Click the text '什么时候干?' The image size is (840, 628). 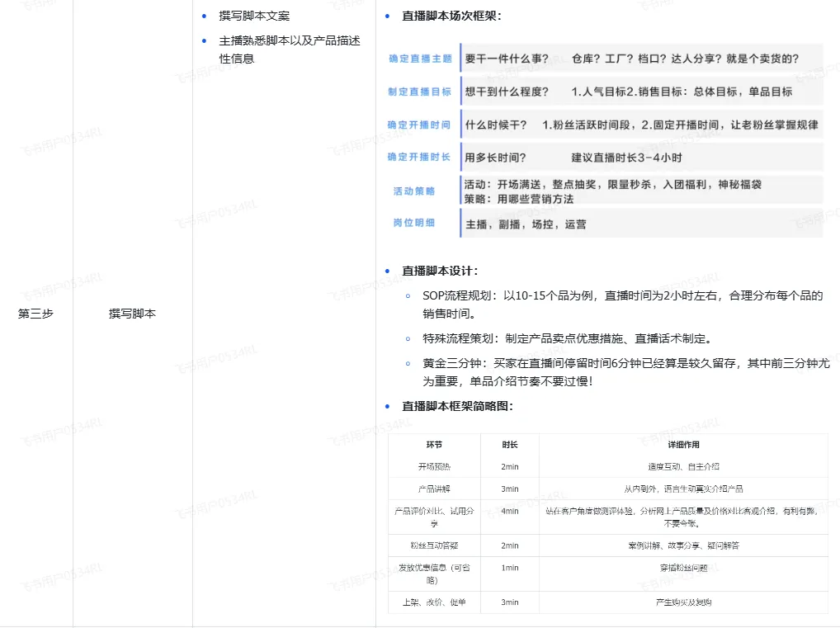496,125
